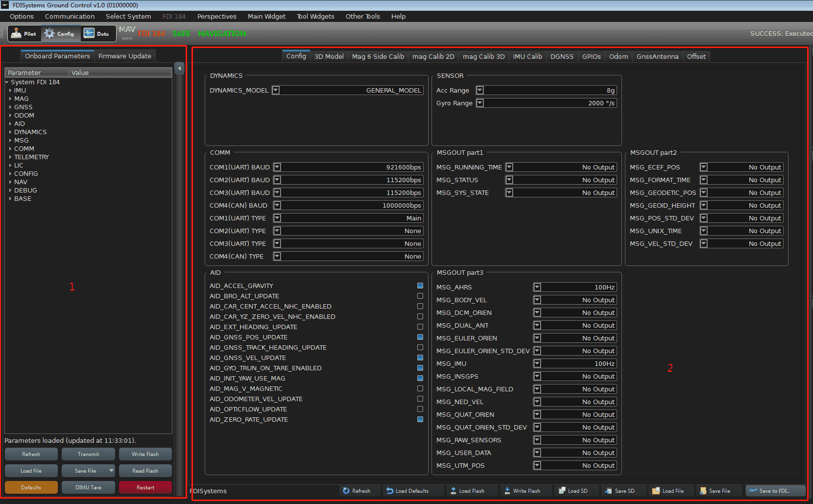The height and width of the screenshot is (504, 813).
Task: Disable the AID_ACCEL_GRAVITY checkbox
Action: click(x=420, y=286)
